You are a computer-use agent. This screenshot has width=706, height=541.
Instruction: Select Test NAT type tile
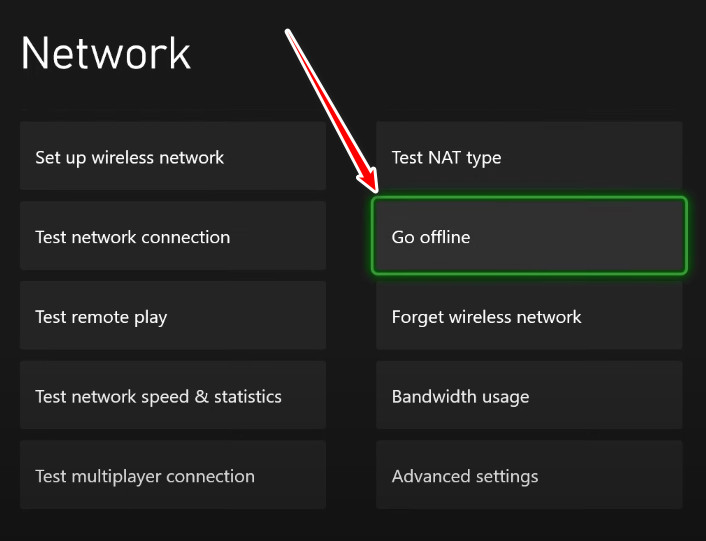point(529,156)
